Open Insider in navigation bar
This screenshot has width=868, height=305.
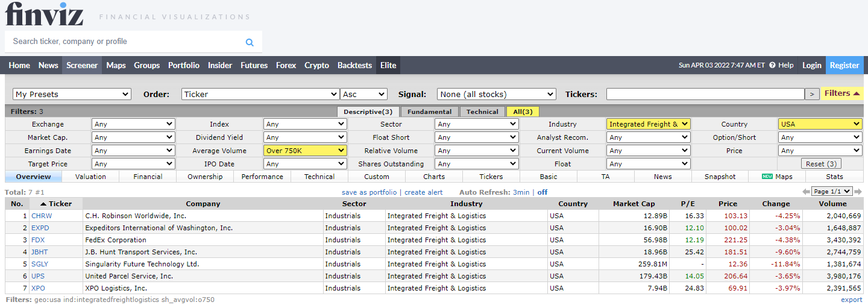click(x=220, y=65)
